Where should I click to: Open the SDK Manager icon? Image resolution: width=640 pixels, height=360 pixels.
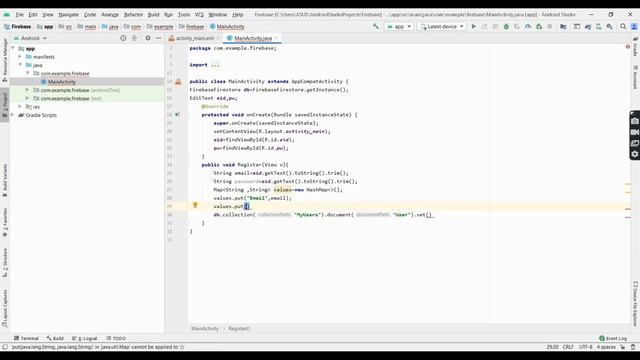pos(609,27)
